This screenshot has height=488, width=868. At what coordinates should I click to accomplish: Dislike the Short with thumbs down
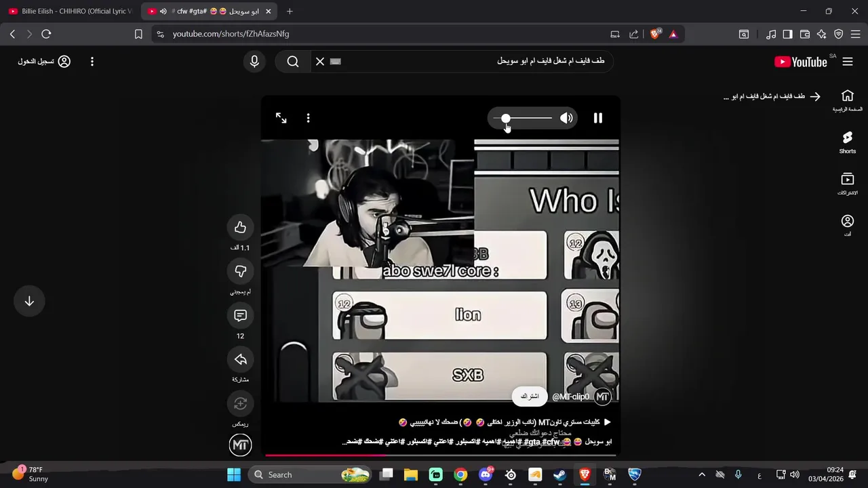click(240, 271)
